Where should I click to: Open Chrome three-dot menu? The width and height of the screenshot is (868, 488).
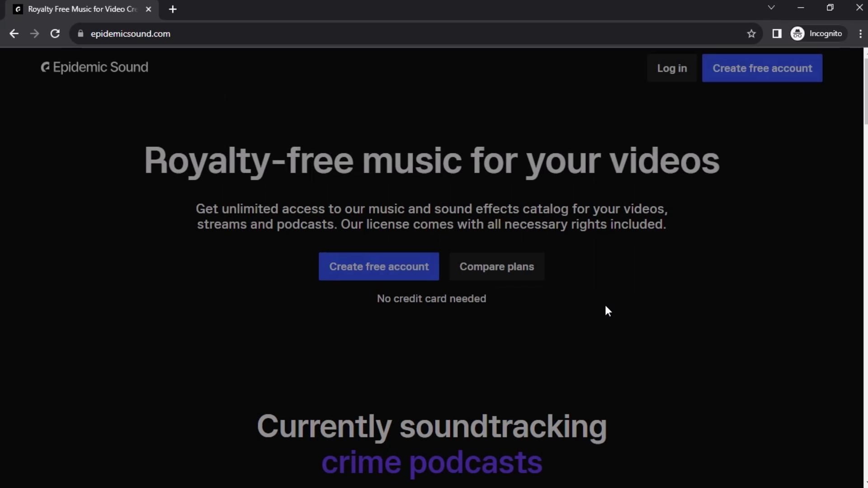pos(860,34)
